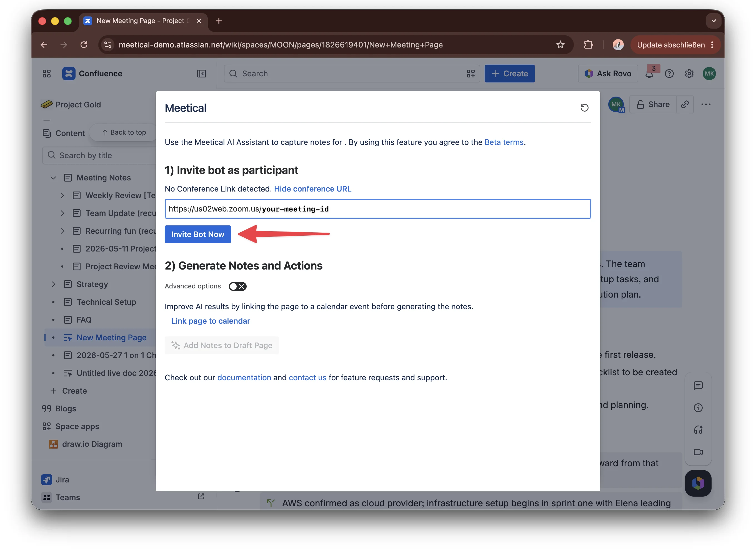Viewport: 756px width, 551px height.
Task: Open the Meeting Notes page
Action: point(103,177)
